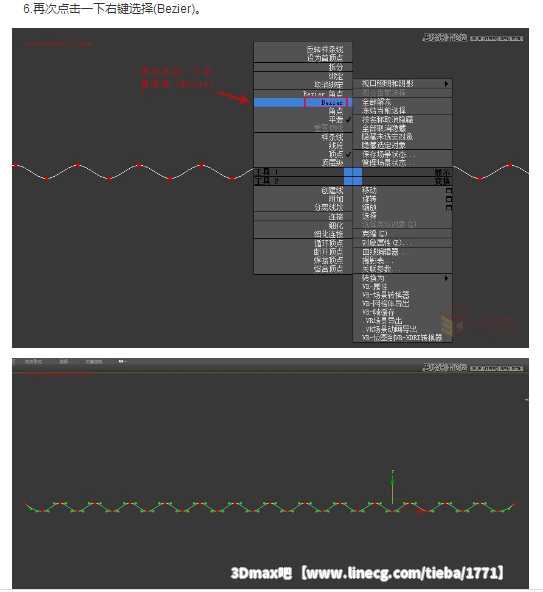Choose 克隆 (C) Clone entry

click(x=375, y=234)
